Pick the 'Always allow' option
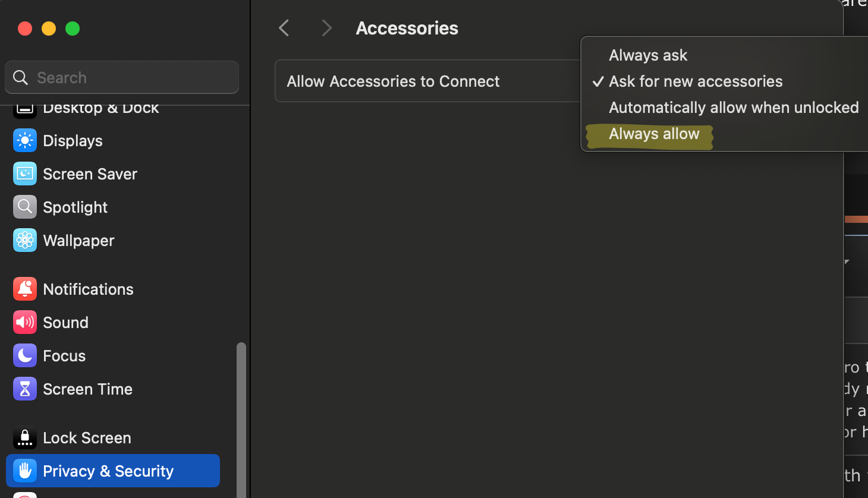 (x=654, y=134)
